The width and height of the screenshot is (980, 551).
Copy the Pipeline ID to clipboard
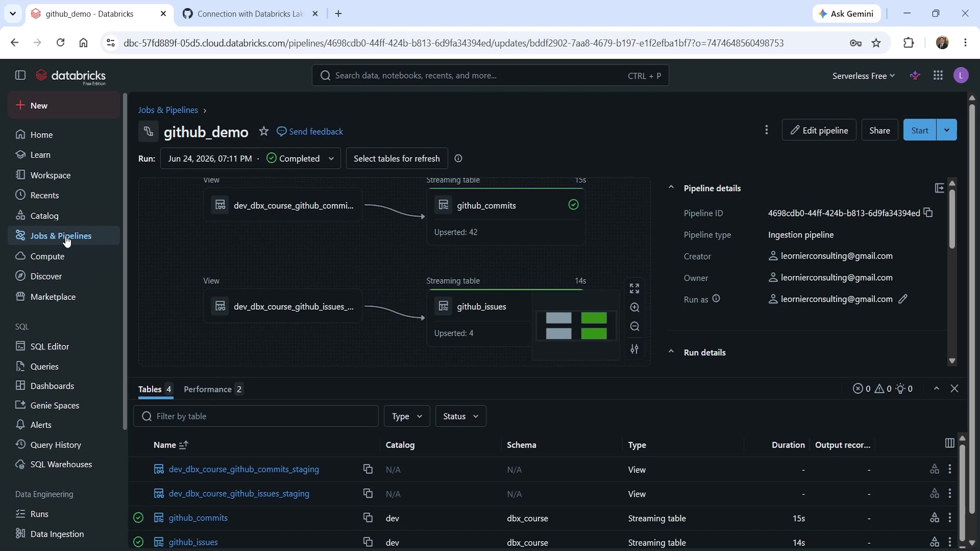point(928,213)
